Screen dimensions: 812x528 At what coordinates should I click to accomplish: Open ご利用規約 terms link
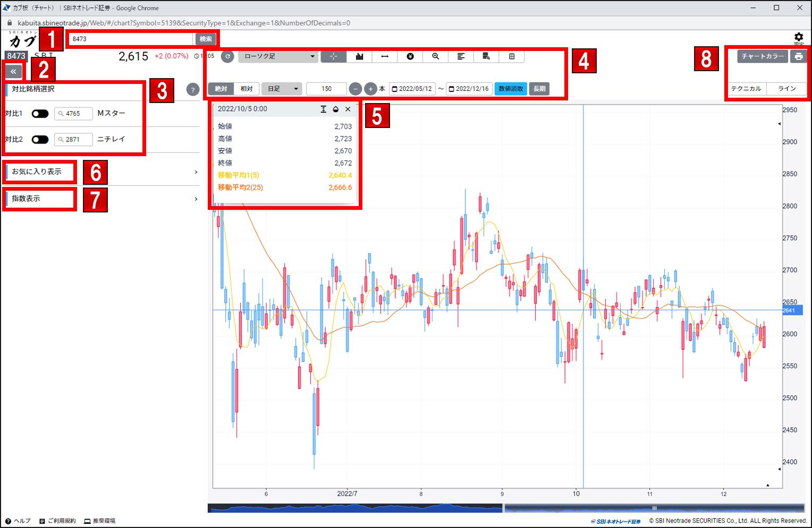(x=58, y=521)
